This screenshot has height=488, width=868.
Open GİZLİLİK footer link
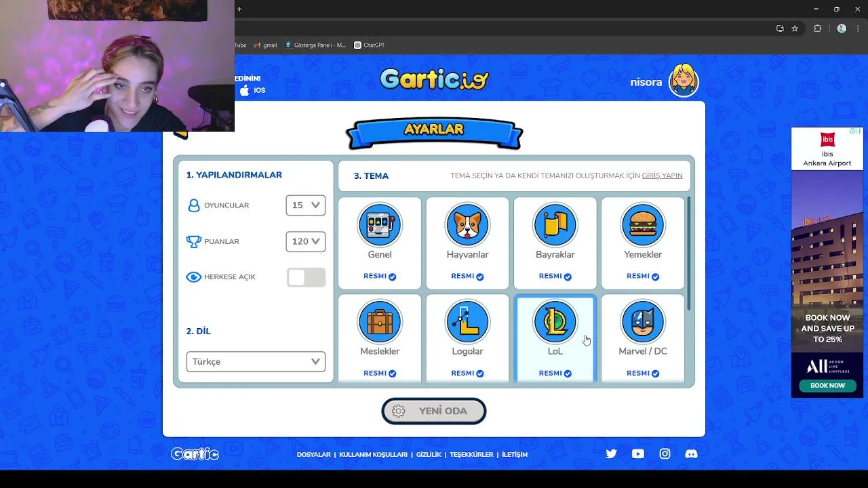[429, 455]
